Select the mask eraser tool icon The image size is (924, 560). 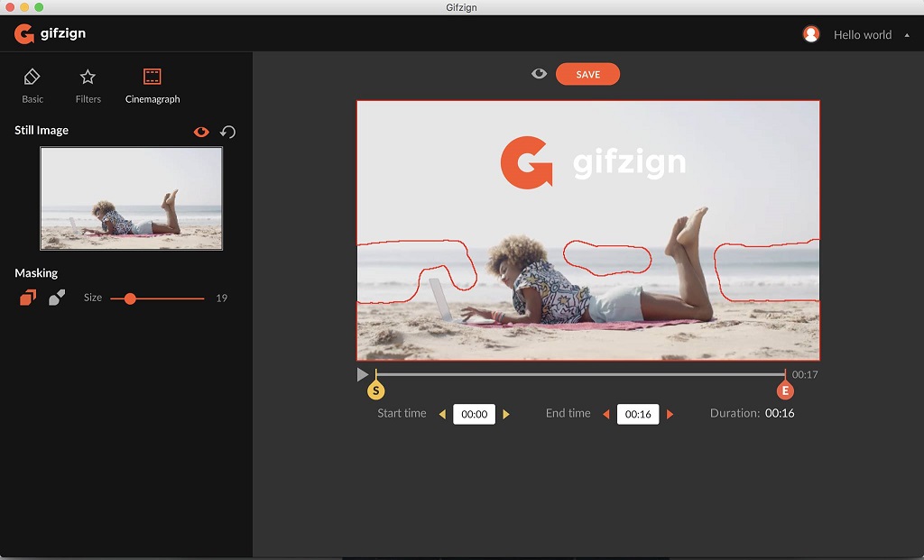57,298
